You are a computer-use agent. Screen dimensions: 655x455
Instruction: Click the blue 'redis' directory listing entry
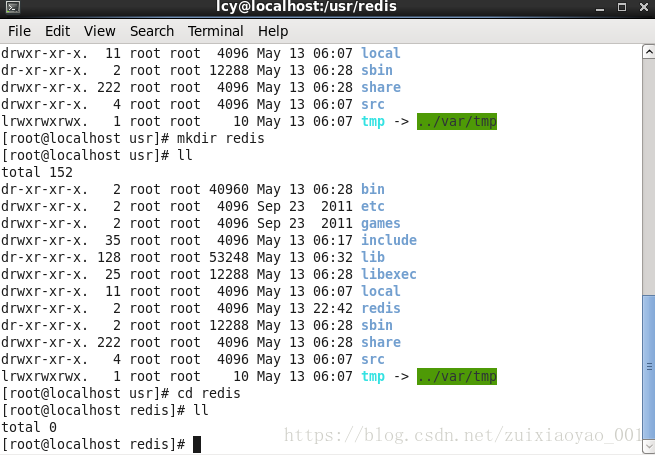coord(381,308)
